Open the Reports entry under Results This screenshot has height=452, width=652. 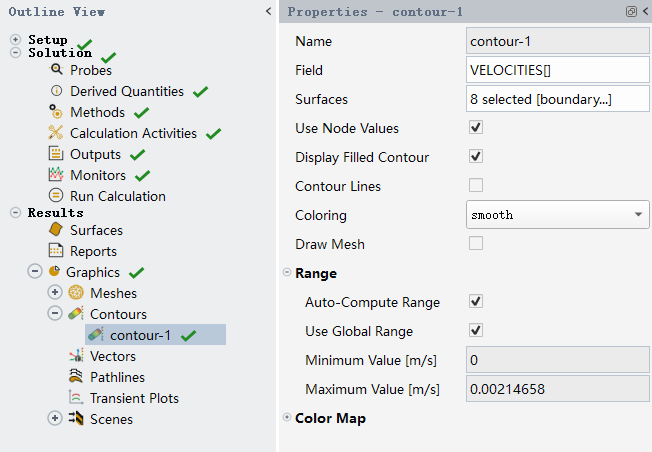click(x=93, y=251)
